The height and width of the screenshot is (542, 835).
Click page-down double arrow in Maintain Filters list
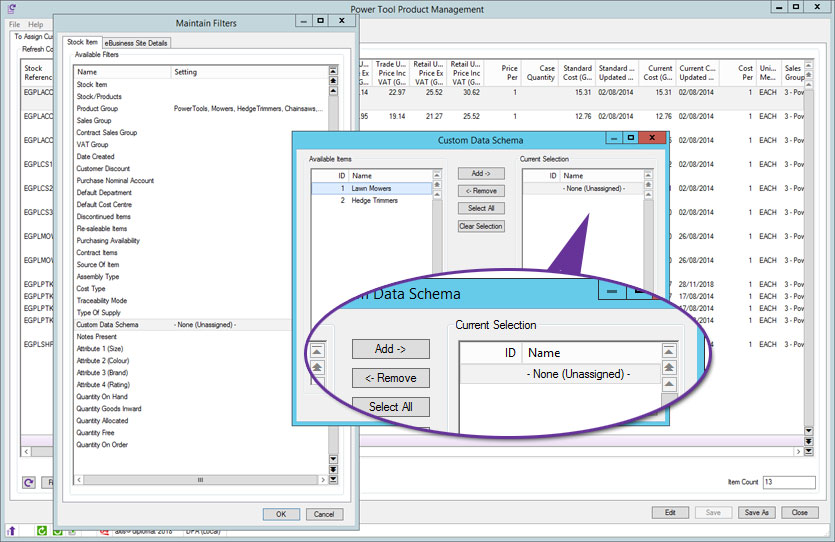point(333,469)
